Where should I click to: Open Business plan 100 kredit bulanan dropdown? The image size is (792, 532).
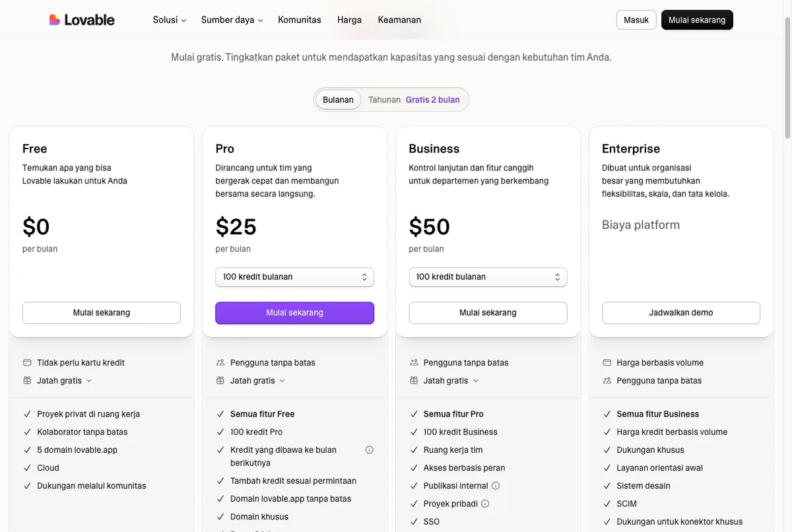pyautogui.click(x=488, y=277)
